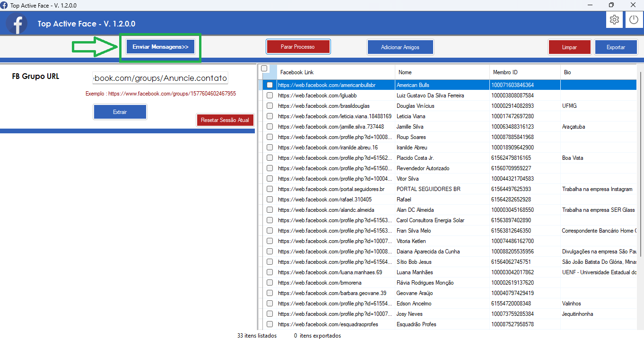Viewport: 644px width, 339px height.
Task: Click the alandc.almeida link cell
Action: 336,210
